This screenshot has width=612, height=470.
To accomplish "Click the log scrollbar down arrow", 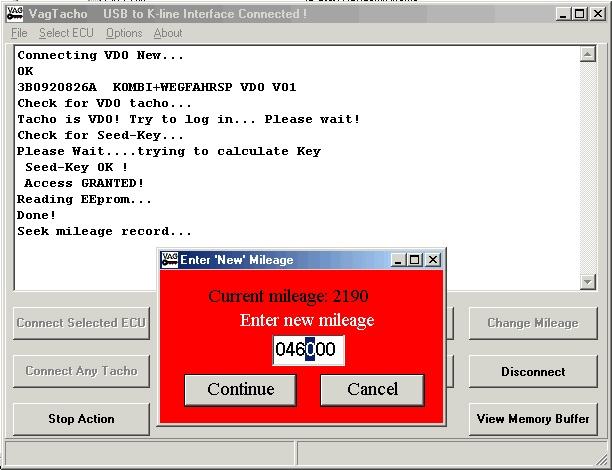I will 587,281.
